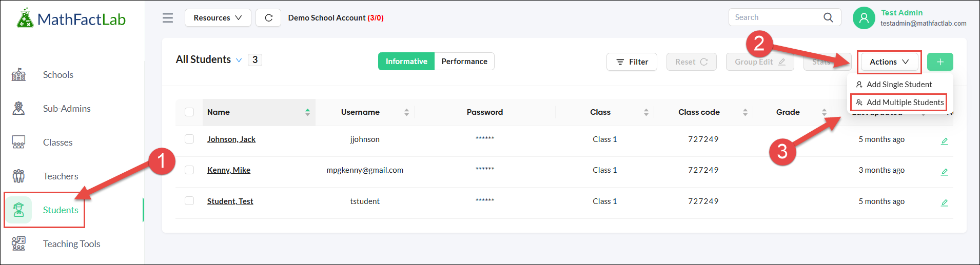The width and height of the screenshot is (980, 265).
Task: Click the search magnifier icon
Action: (828, 17)
